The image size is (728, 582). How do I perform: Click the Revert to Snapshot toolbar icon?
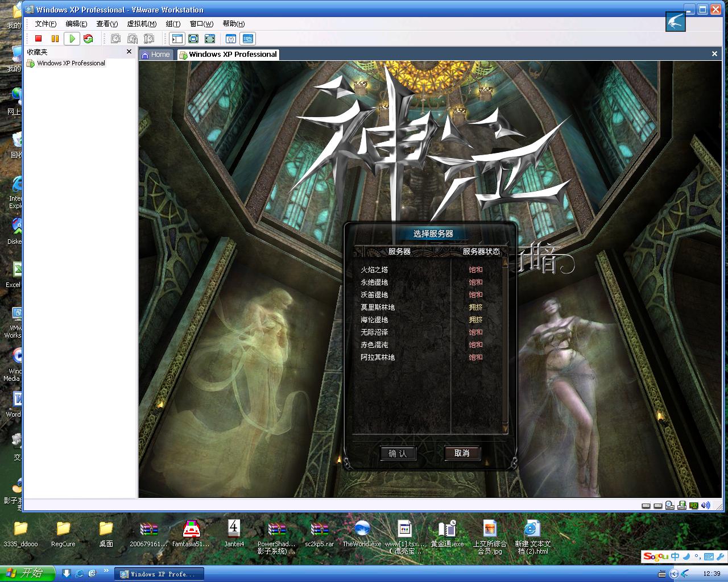133,39
